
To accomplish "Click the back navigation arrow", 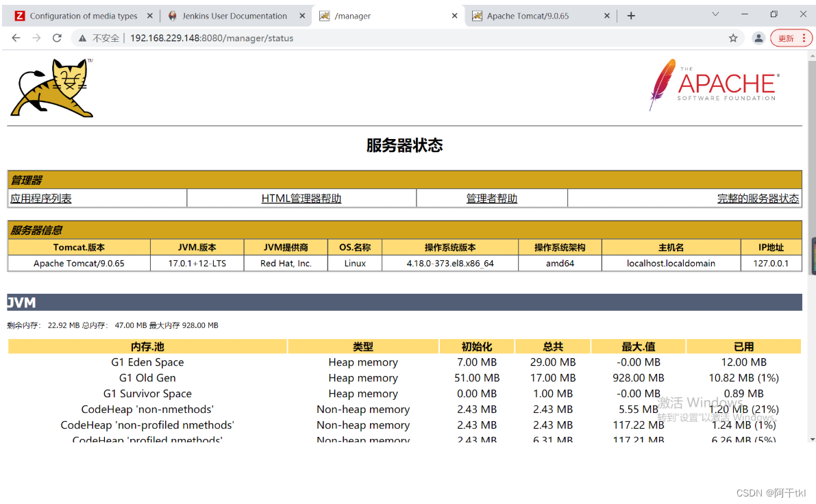I will click(x=16, y=38).
